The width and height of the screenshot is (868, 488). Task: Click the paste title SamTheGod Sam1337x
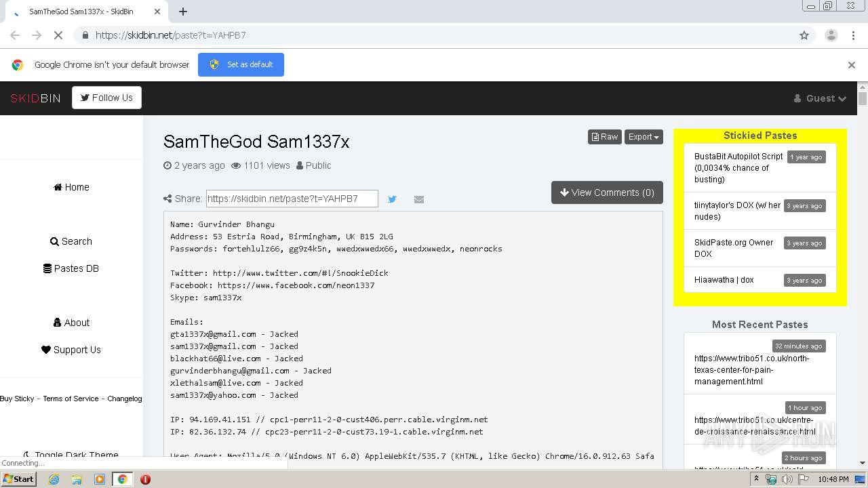[x=256, y=142]
